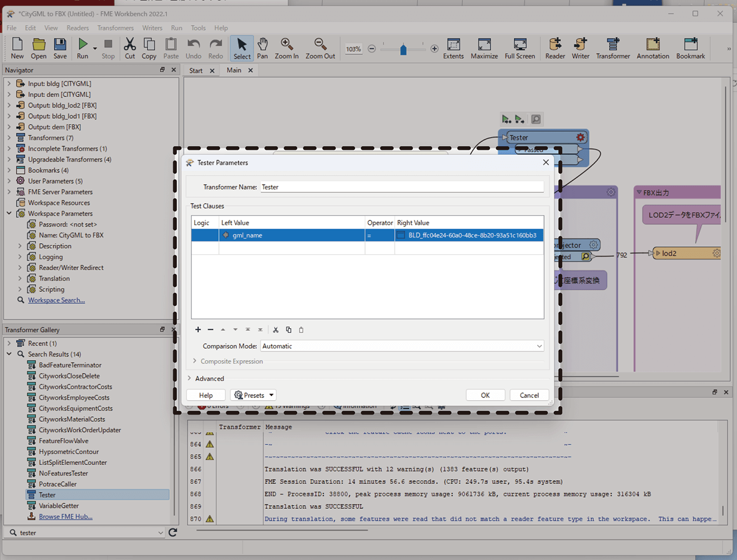The width and height of the screenshot is (737, 560).
Task: Expand Transformers (7) in Navigator
Action: point(9,138)
